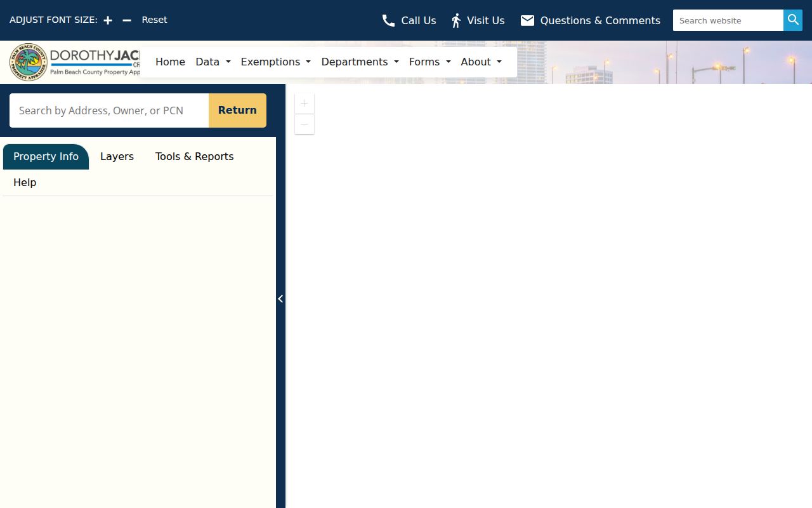Click the Palm Beach County Property Appraiser logo
The width and height of the screenshot is (812, 508).
click(75, 62)
